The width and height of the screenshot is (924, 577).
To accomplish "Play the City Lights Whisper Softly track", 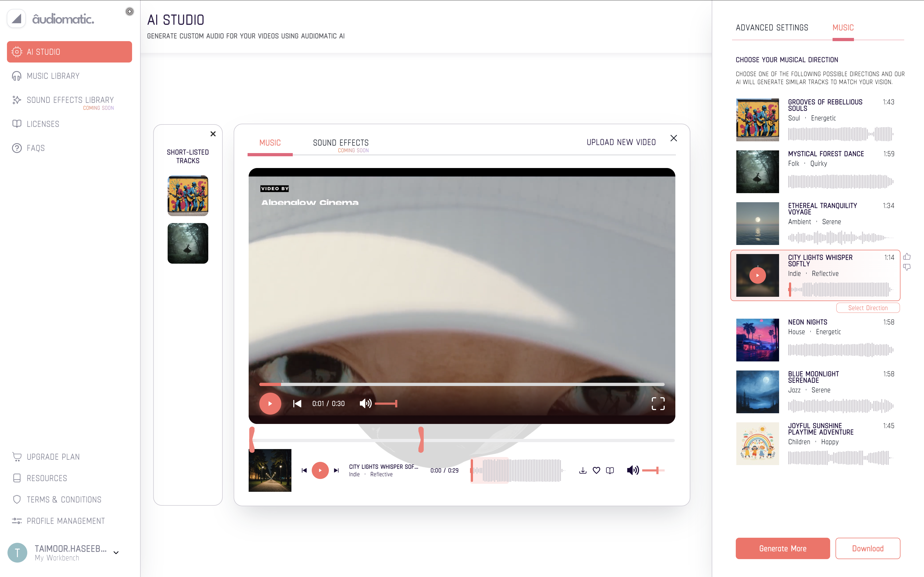I will (757, 275).
